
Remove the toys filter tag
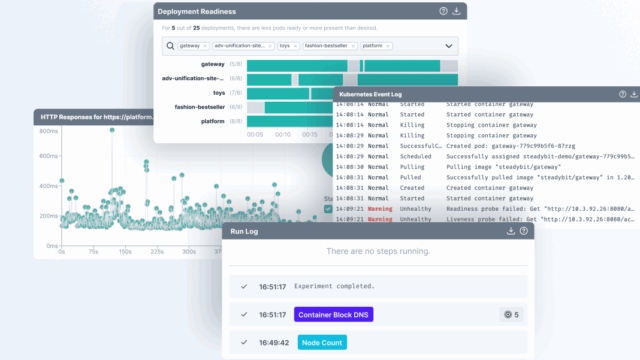(295, 46)
